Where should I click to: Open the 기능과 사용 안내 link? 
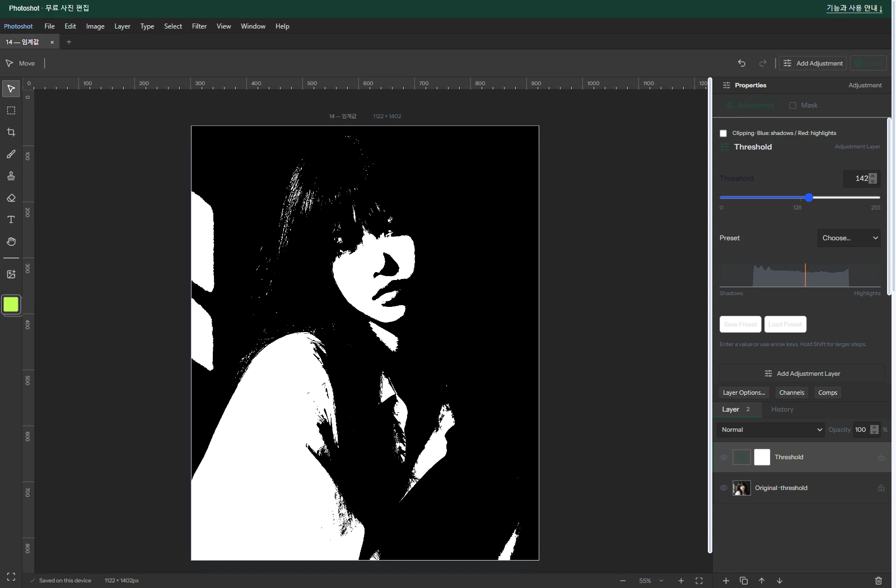pyautogui.click(x=855, y=8)
